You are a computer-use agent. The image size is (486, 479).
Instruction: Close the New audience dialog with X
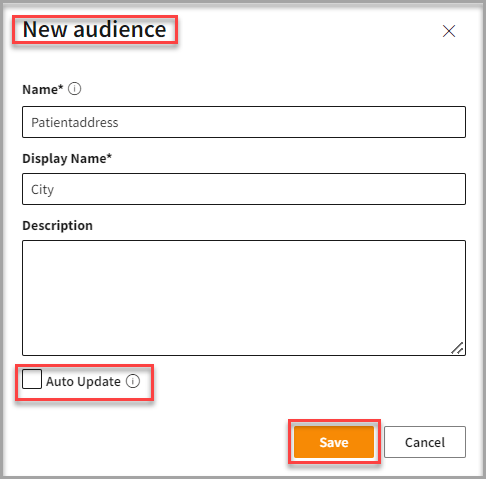click(449, 31)
